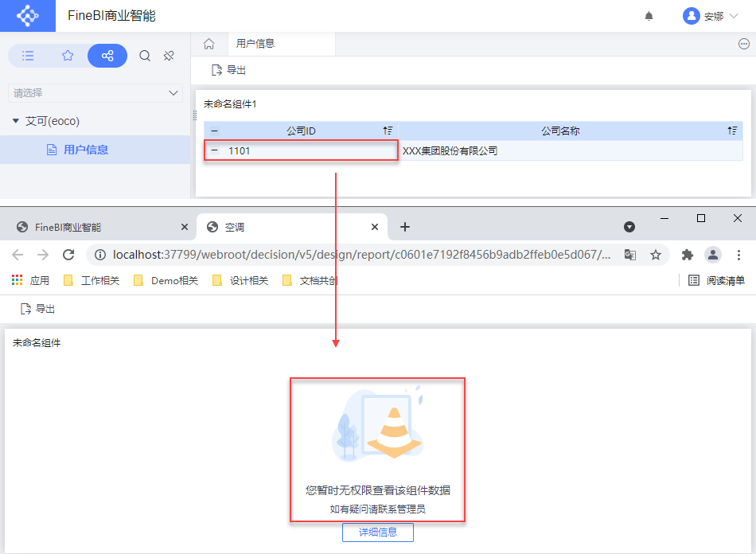
Task: Open the favorites star view
Action: coord(68,56)
